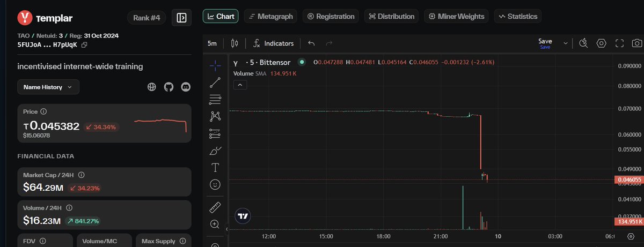
Task: Select the crosshair cursor tool
Action: pyautogui.click(x=215, y=66)
